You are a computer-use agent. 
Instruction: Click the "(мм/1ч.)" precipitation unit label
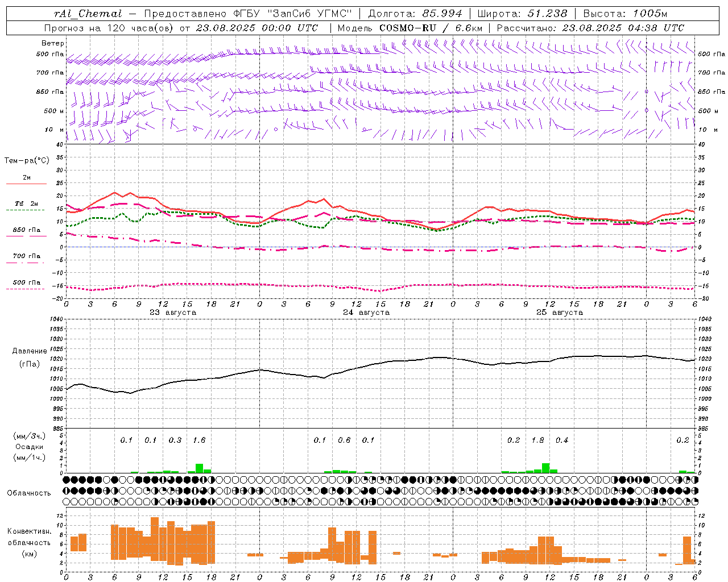tap(30, 458)
